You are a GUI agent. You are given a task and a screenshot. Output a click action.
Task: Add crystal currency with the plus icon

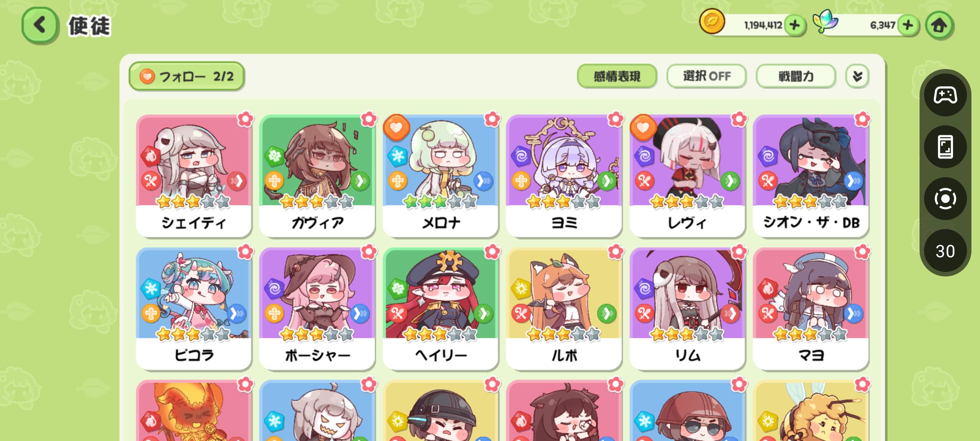[x=908, y=25]
